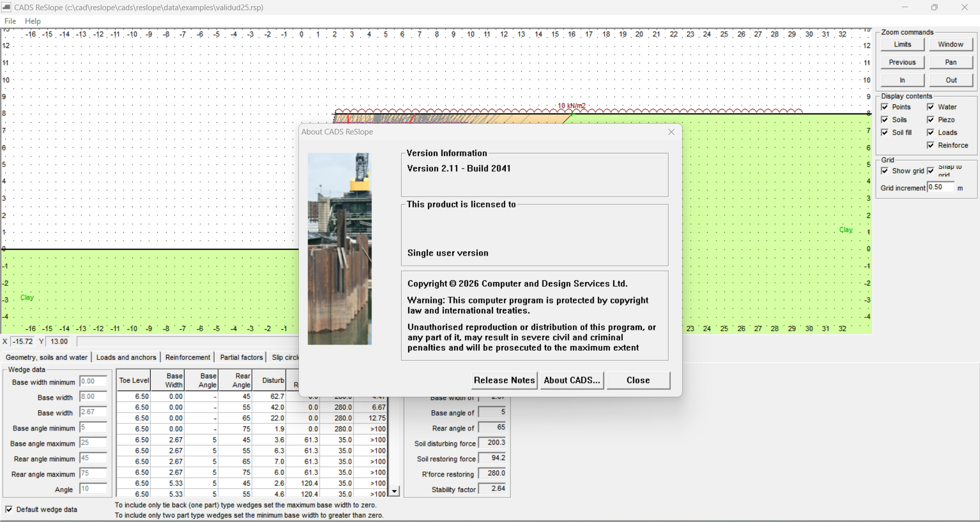Click the table cell with value 62.7
This screenshot has width=980, height=522.
[269, 397]
